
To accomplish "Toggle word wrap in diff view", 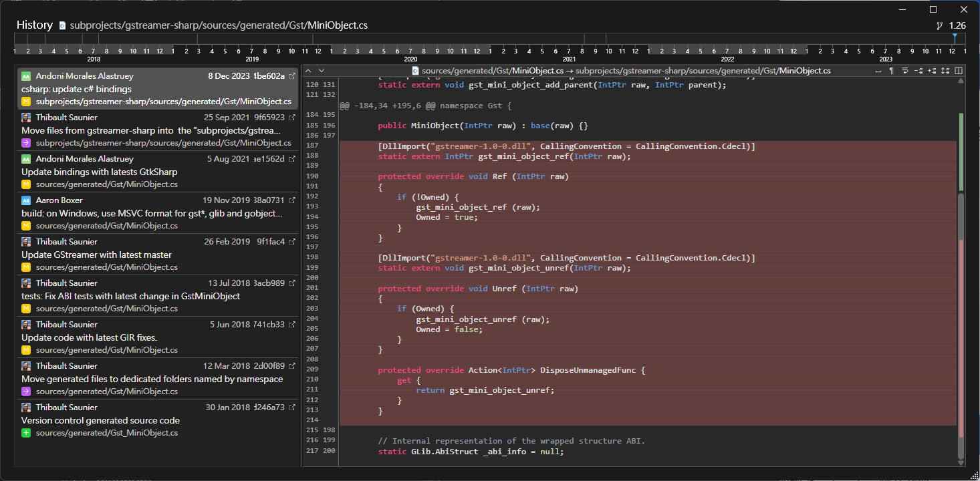I will pos(905,71).
